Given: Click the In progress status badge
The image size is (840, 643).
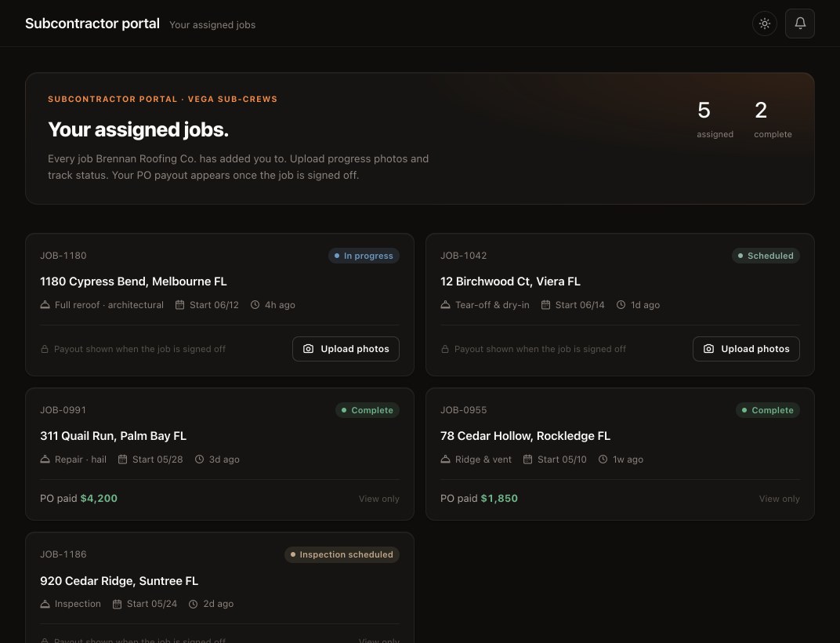Looking at the screenshot, I should [x=364, y=256].
